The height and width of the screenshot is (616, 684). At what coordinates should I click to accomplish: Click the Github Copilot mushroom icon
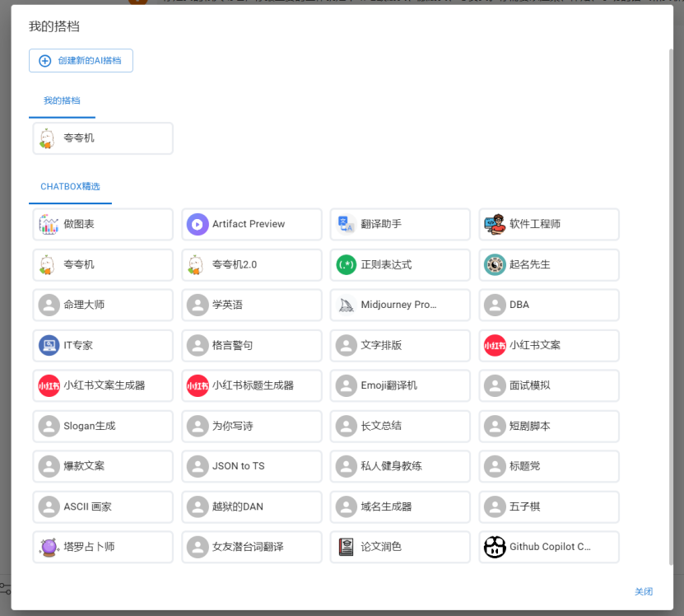click(x=495, y=548)
